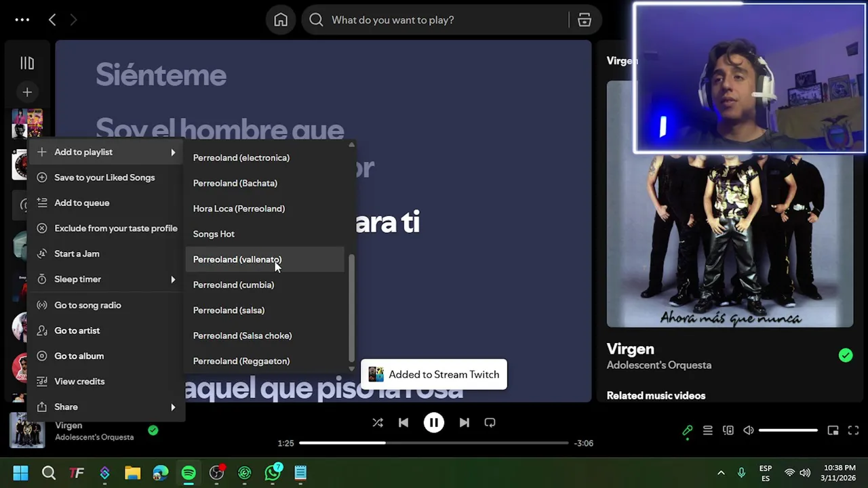Open WhatsApp from the taskbar
This screenshot has height=488, width=868.
click(x=273, y=473)
